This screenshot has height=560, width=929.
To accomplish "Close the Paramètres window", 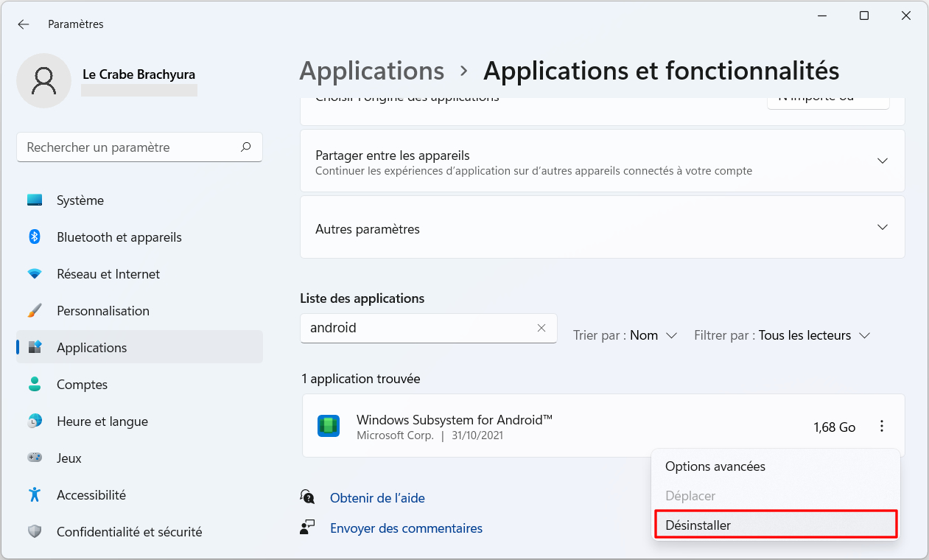I will point(906,15).
